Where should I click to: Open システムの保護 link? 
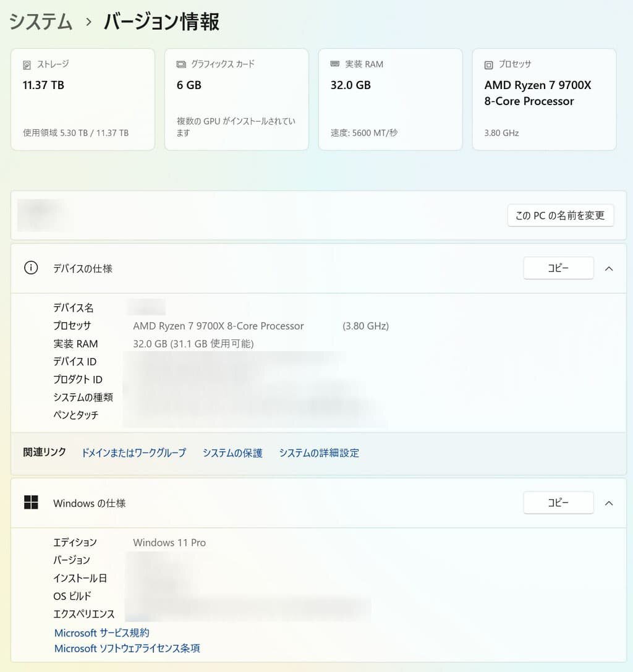click(x=232, y=453)
